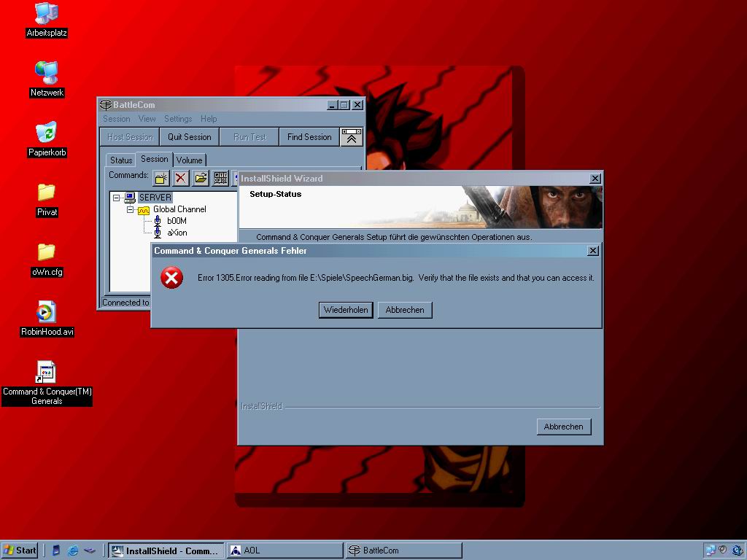The image size is (747, 560).
Task: Click the red X delete command icon in BattleCom
Action: [x=181, y=179]
